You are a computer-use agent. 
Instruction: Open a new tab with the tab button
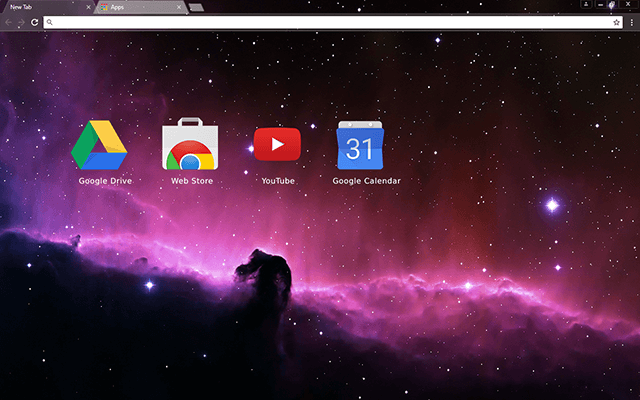(196, 7)
